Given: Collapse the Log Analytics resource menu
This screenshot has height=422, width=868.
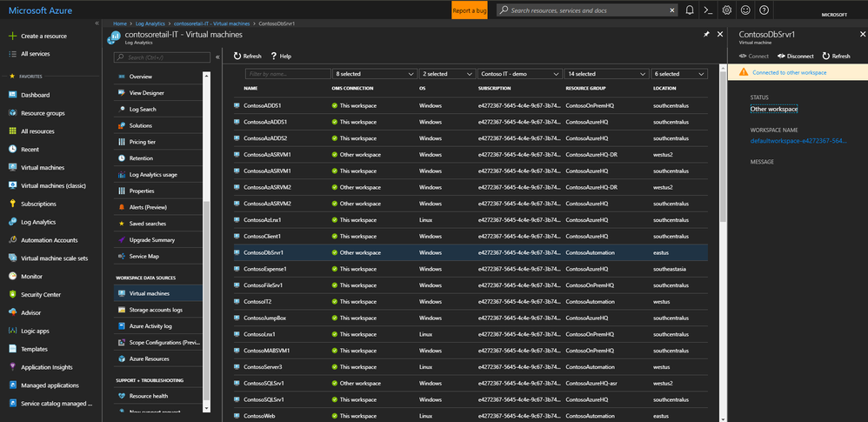Looking at the screenshot, I should (217, 57).
